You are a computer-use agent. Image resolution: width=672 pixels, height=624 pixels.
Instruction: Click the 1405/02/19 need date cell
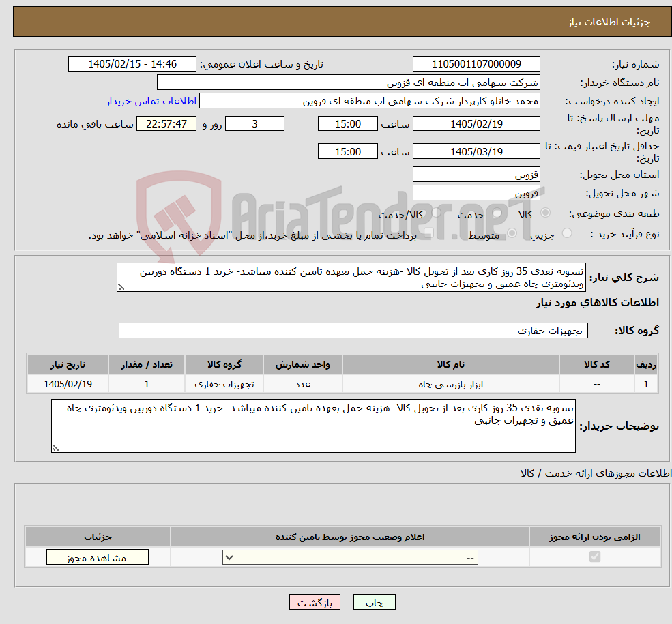click(x=68, y=384)
